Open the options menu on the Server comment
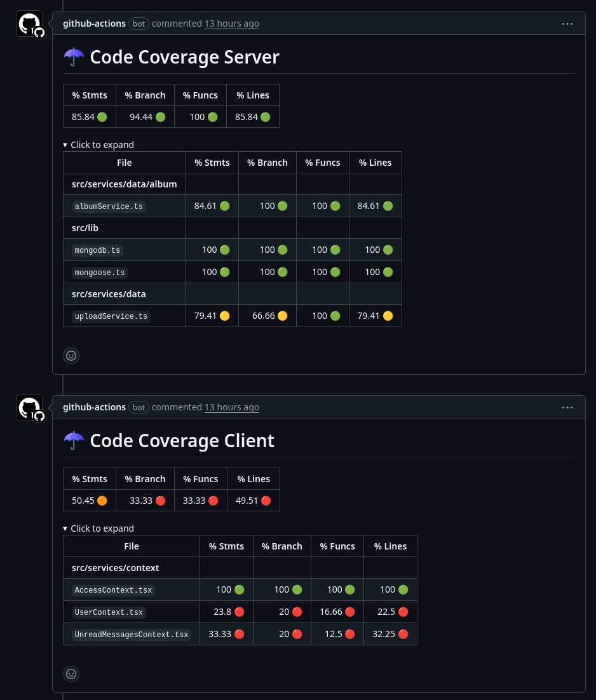The width and height of the screenshot is (596, 700). click(567, 24)
